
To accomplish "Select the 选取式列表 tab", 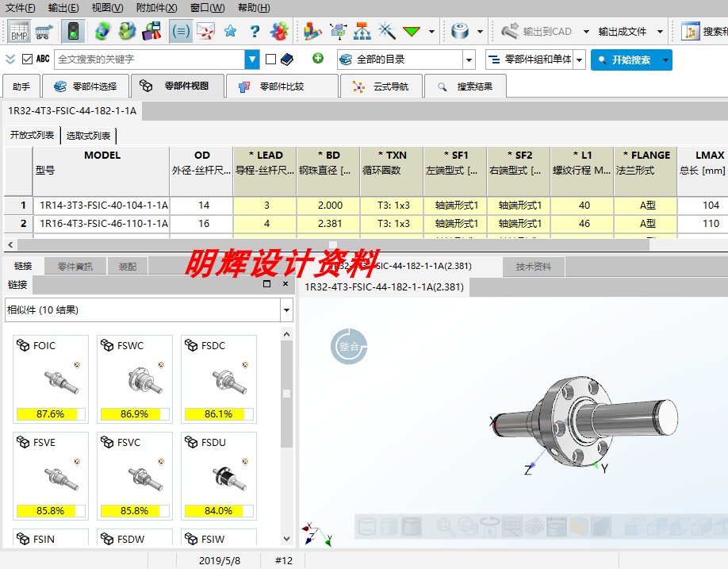I will 88,136.
